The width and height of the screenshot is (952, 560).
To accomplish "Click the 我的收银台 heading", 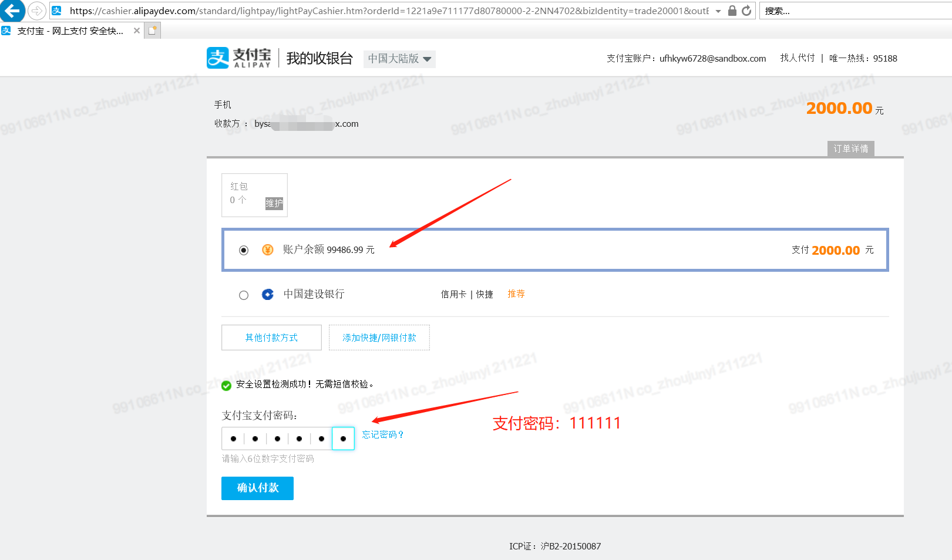I will pyautogui.click(x=319, y=58).
